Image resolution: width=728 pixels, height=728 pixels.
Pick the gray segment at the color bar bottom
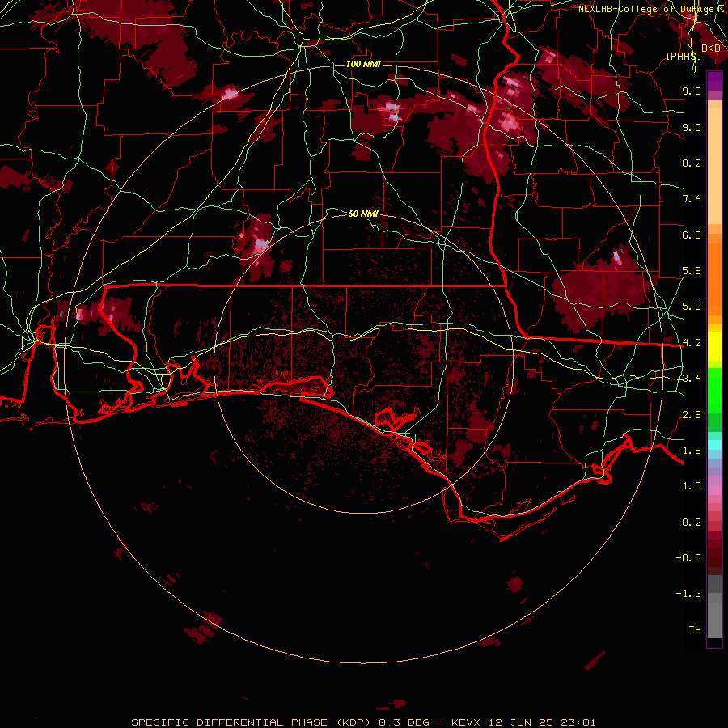click(714, 620)
